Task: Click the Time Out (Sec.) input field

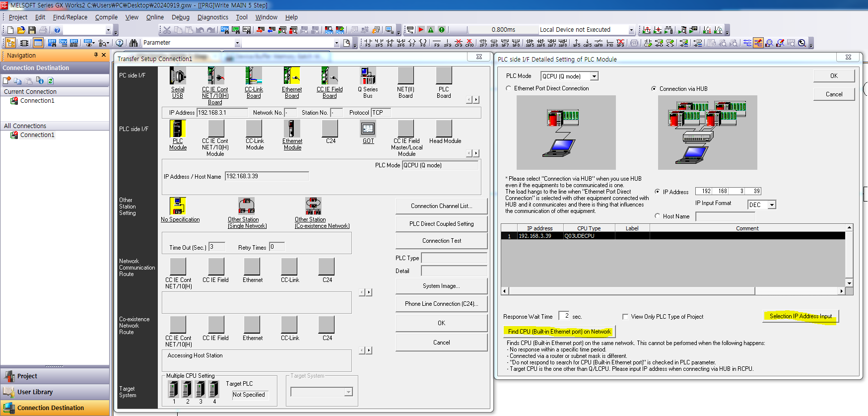Action: (x=217, y=247)
